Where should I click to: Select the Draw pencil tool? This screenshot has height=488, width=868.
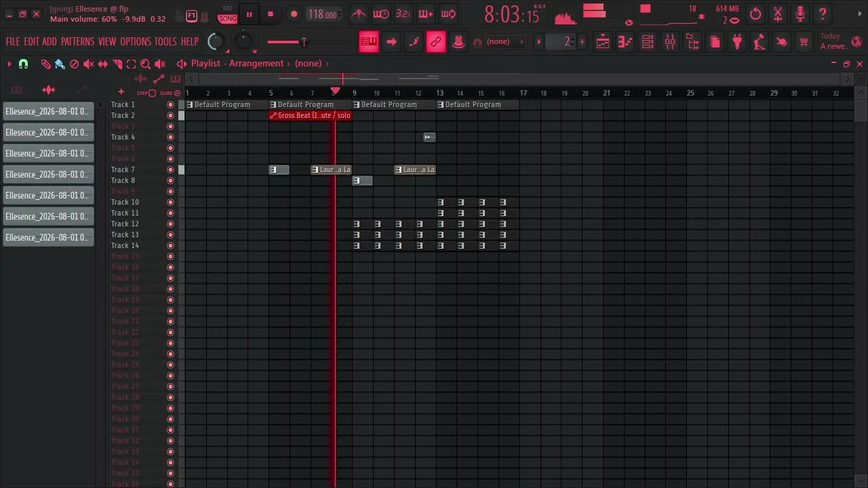(x=45, y=64)
